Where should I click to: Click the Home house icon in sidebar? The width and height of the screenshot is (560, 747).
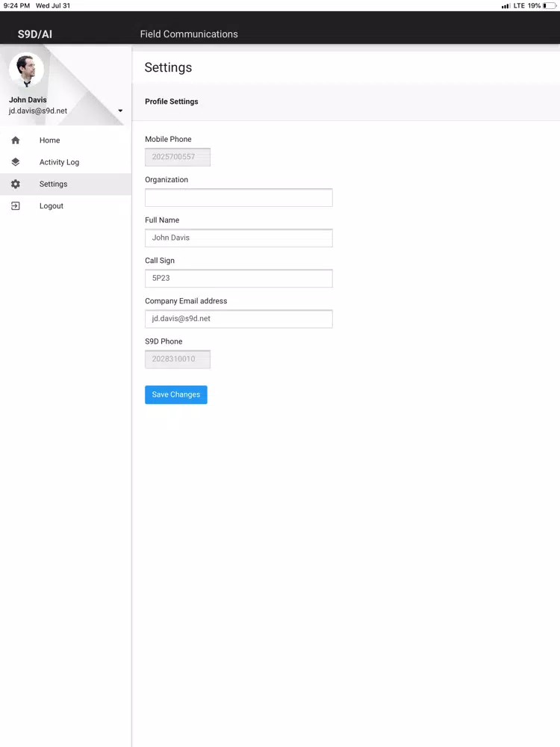pos(15,140)
